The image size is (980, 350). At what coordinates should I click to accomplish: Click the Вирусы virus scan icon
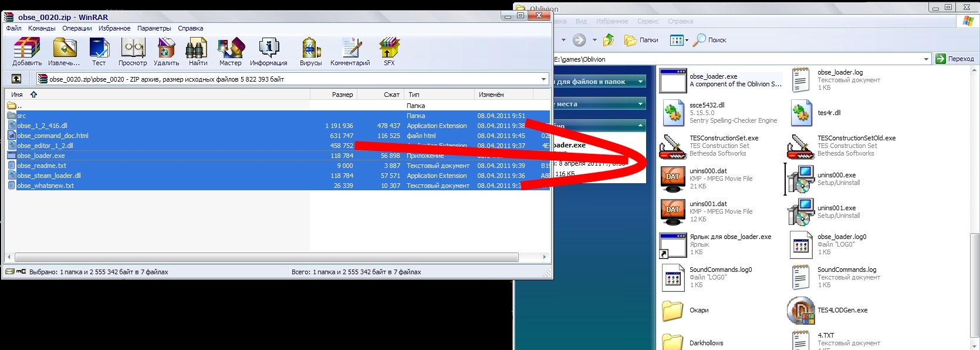pos(310,51)
